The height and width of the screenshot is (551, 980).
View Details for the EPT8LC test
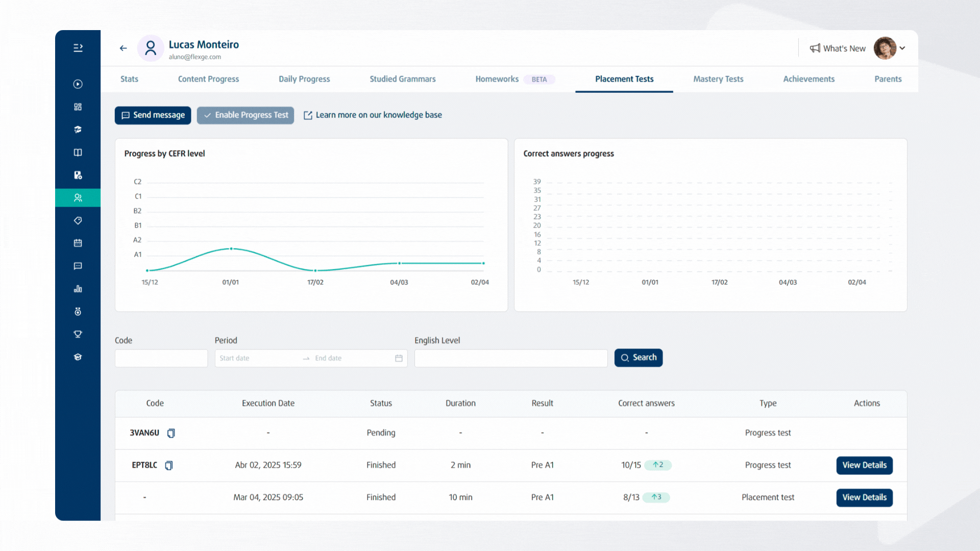coord(865,465)
